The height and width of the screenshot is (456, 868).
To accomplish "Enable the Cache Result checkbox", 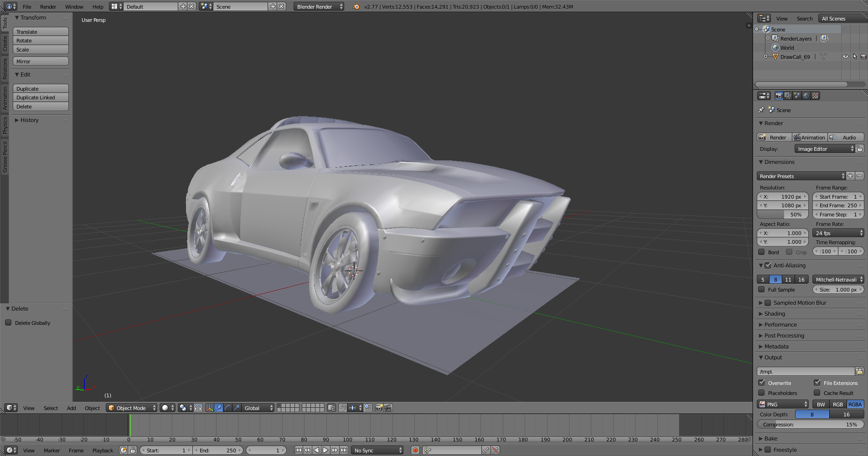I will coord(817,393).
